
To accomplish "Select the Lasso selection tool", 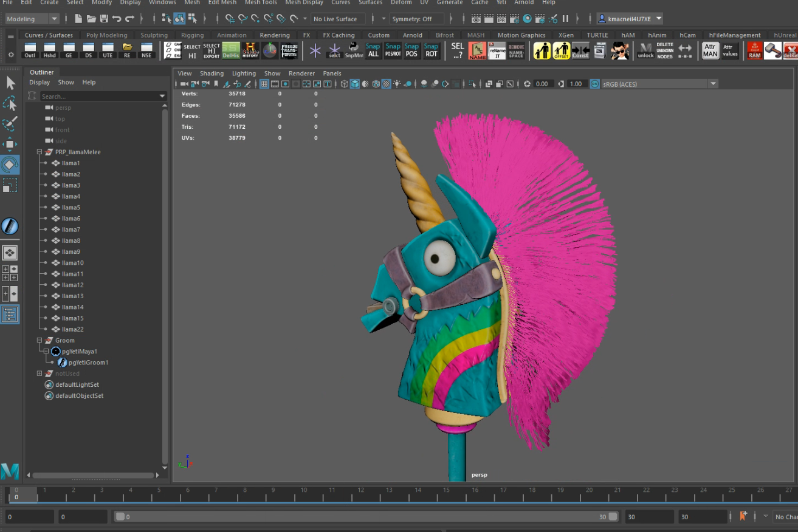I will [x=9, y=104].
